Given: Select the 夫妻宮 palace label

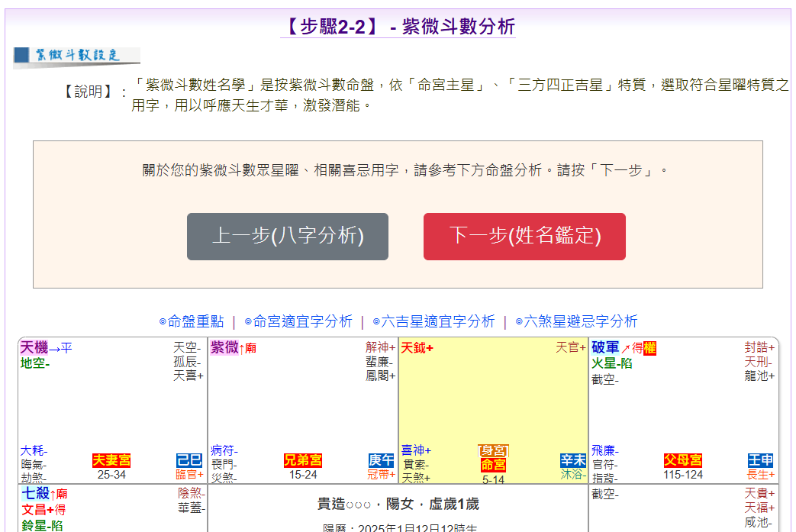Looking at the screenshot, I should 111,460.
